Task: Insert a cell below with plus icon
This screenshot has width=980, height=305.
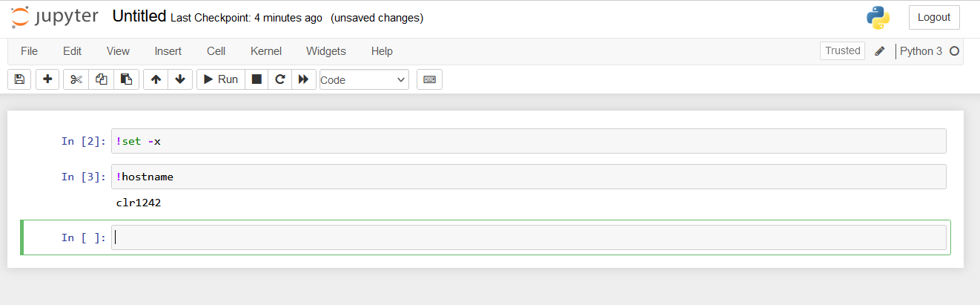Action: pyautogui.click(x=47, y=79)
